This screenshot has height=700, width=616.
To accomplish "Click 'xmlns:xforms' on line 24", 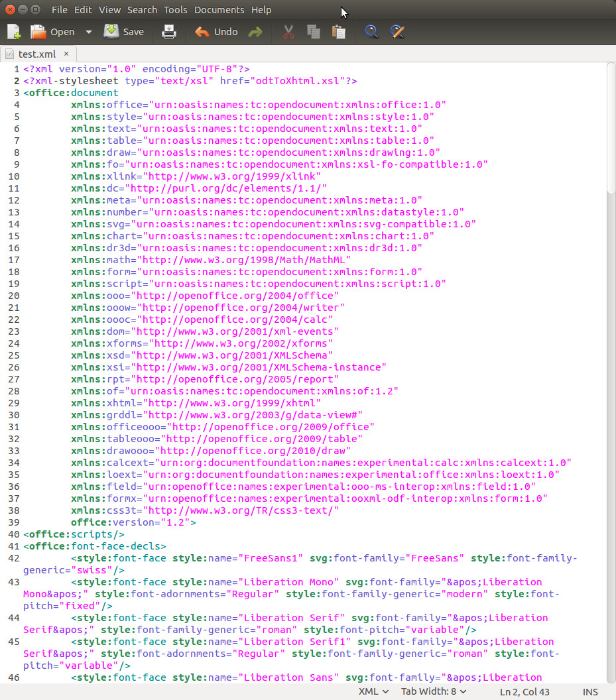I will pyautogui.click(x=106, y=343).
